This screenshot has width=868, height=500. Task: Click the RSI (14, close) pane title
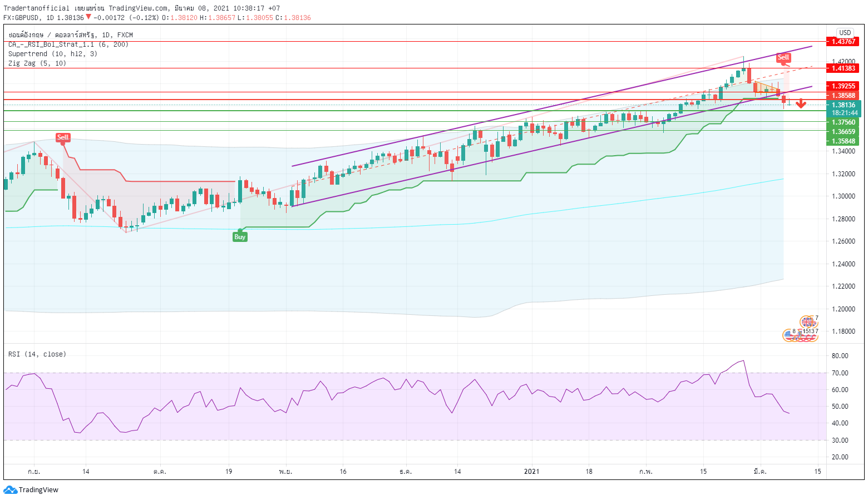pos(37,354)
